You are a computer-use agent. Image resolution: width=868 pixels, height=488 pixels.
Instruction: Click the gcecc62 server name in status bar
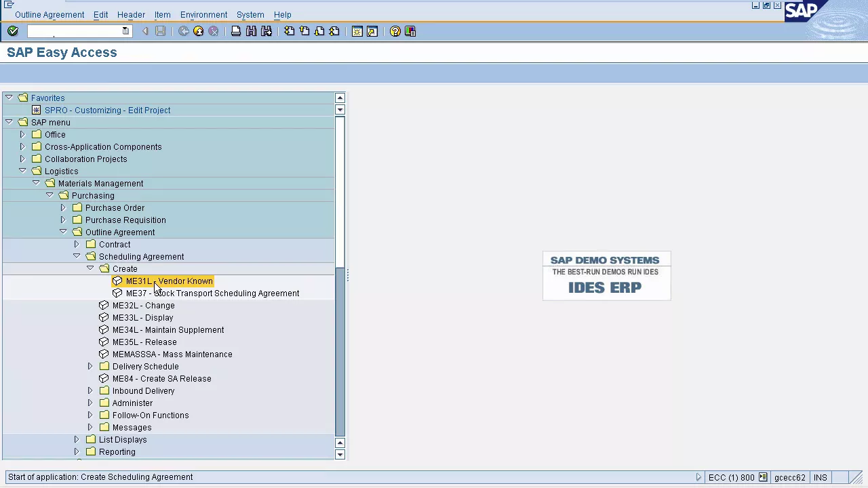coord(790,477)
